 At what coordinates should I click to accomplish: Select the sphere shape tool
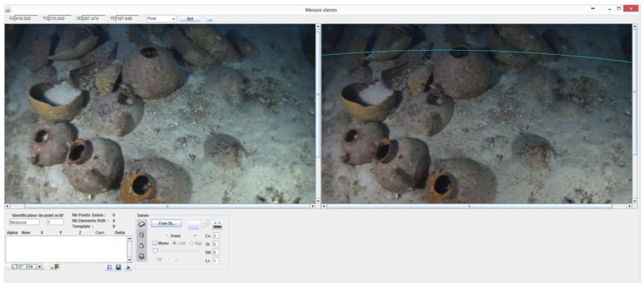point(142,256)
